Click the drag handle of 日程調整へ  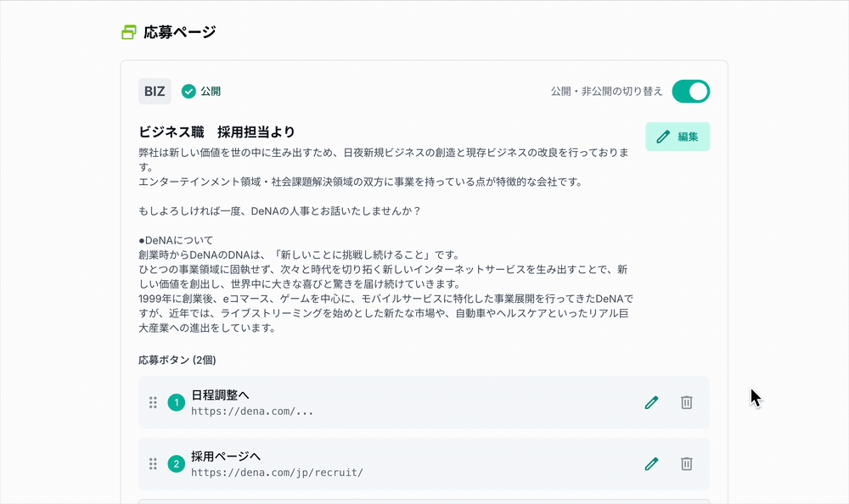pos(154,402)
